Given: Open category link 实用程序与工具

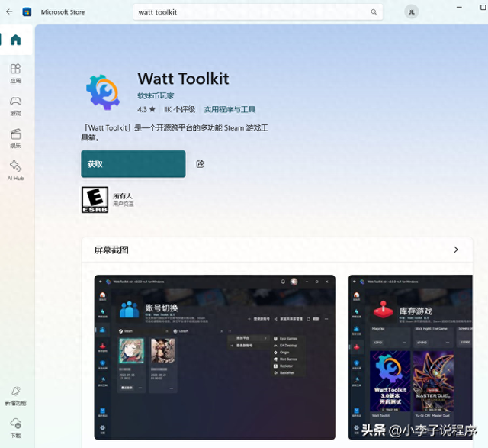Looking at the screenshot, I should click(230, 109).
